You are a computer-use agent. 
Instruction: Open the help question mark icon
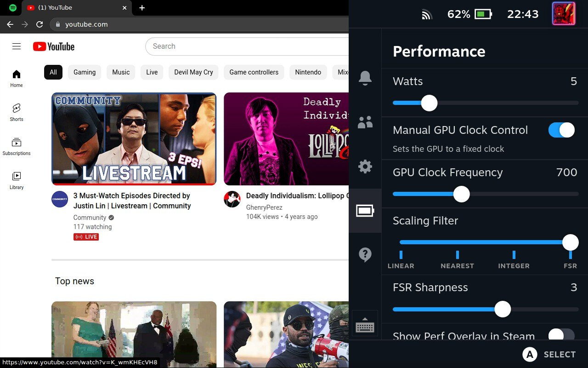click(x=365, y=254)
